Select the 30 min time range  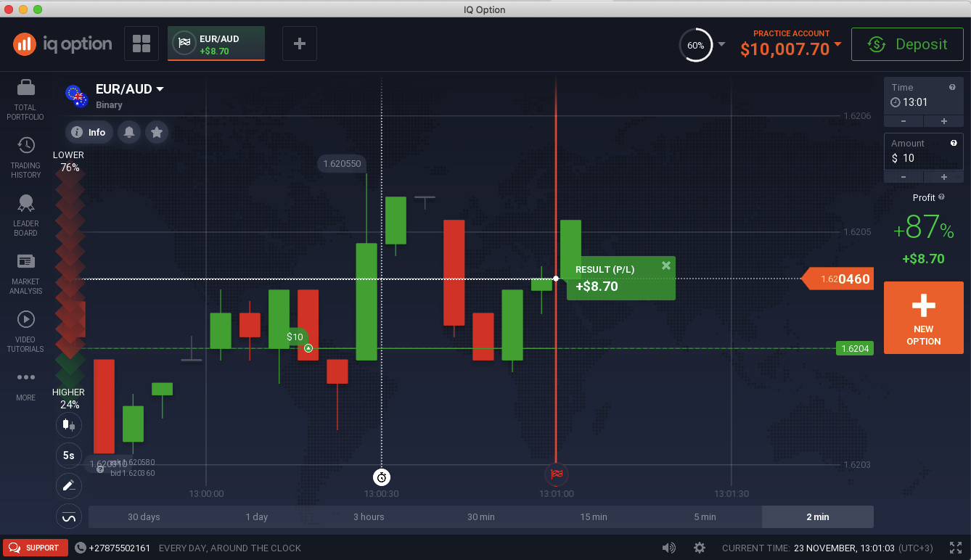(x=481, y=516)
